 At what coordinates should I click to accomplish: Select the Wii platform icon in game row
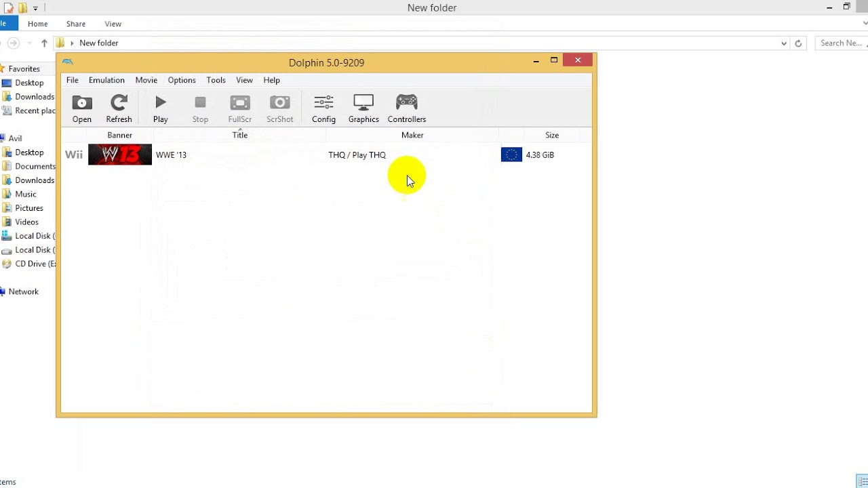tap(74, 155)
